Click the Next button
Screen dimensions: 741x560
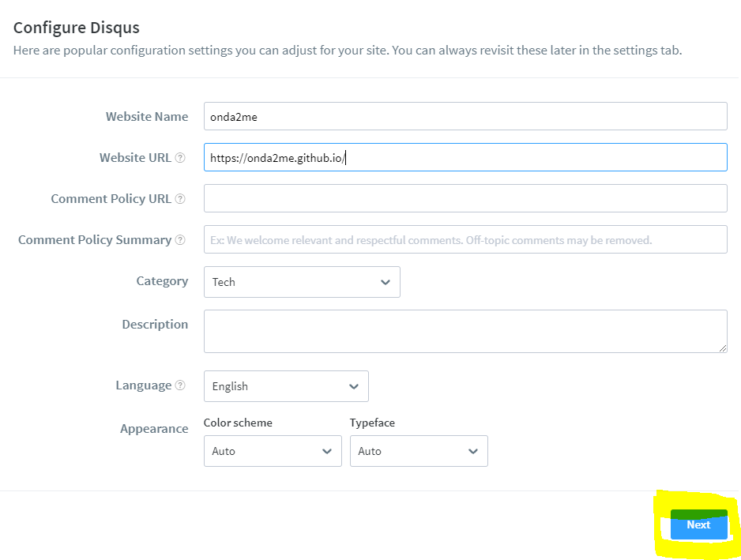(x=698, y=524)
